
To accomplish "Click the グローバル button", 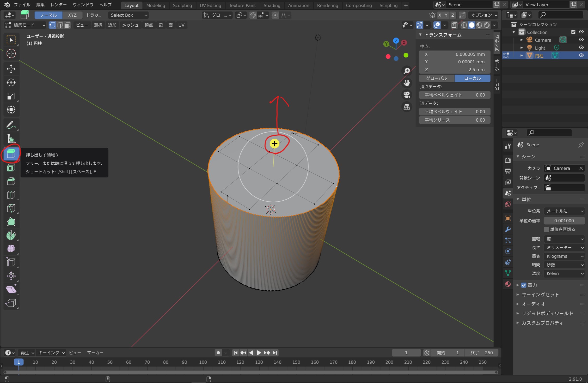I will [437, 78].
